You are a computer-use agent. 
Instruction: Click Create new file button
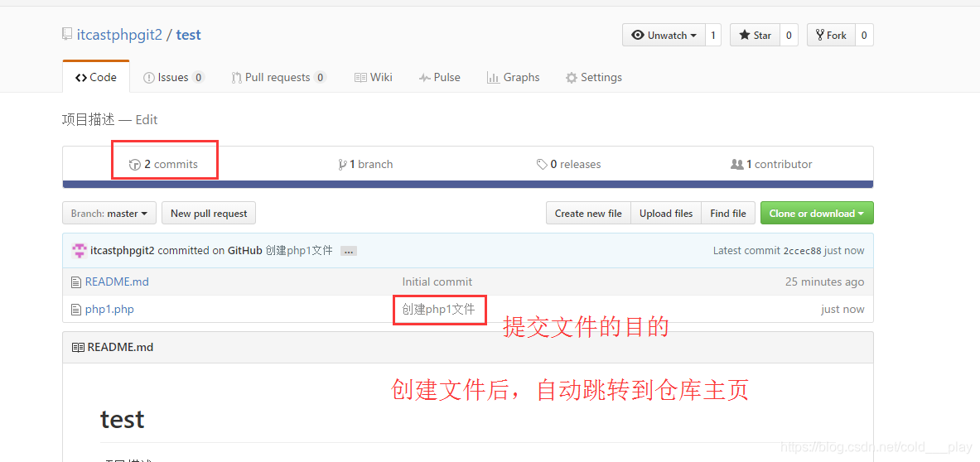[588, 213]
